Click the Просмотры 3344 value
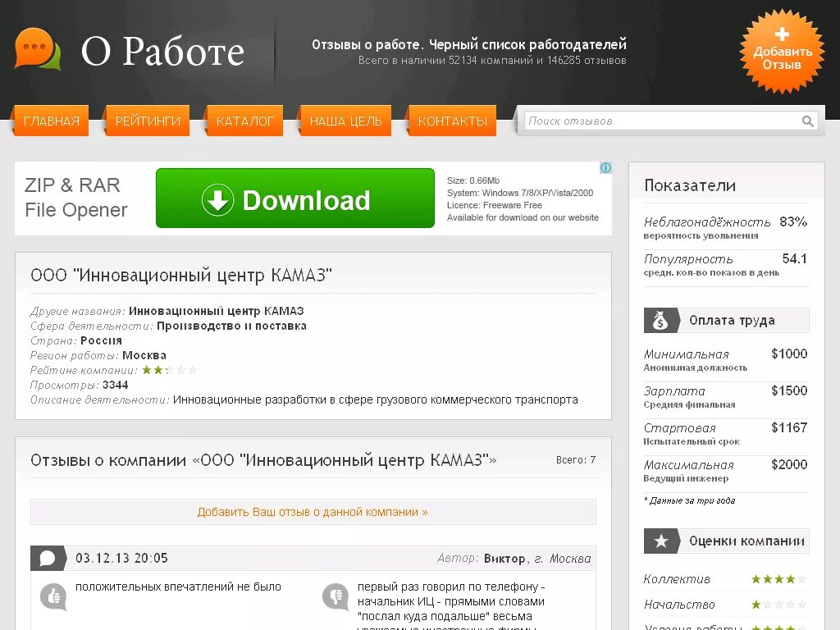This screenshot has width=840, height=630. (115, 385)
